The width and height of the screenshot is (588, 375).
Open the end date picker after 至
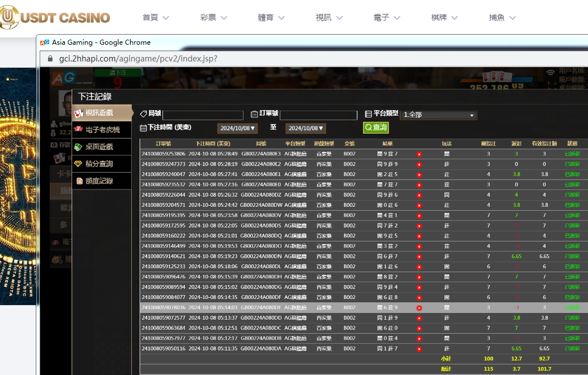306,129
